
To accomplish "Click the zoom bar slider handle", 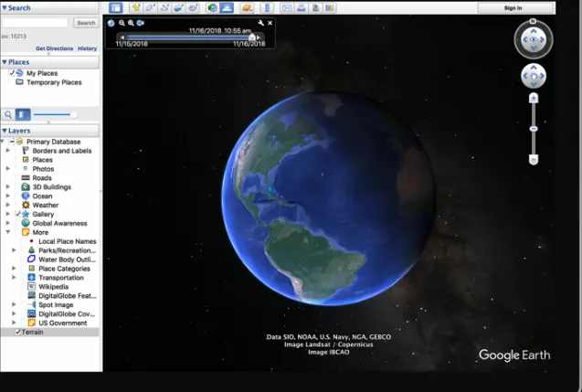I will (x=534, y=129).
